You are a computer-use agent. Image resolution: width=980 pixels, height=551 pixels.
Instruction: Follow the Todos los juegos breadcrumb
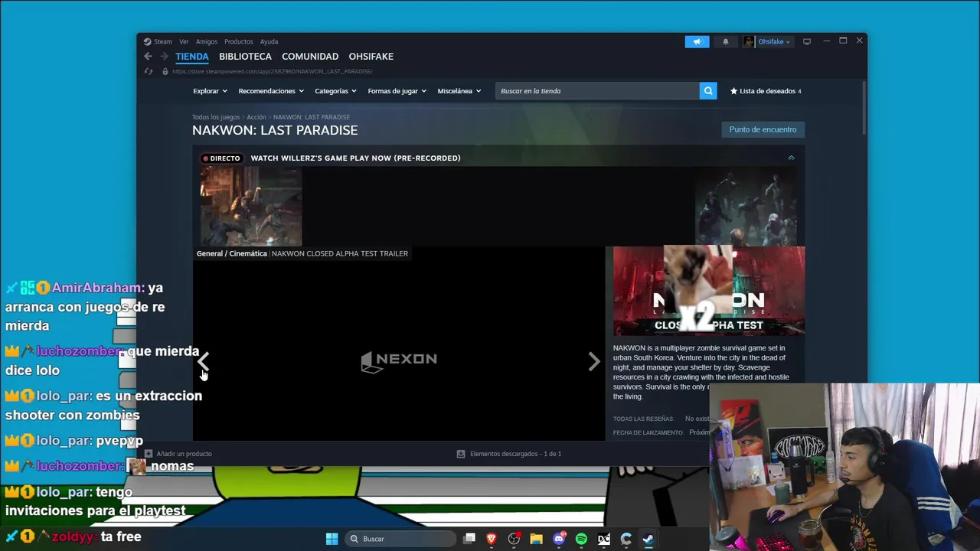[x=216, y=117]
